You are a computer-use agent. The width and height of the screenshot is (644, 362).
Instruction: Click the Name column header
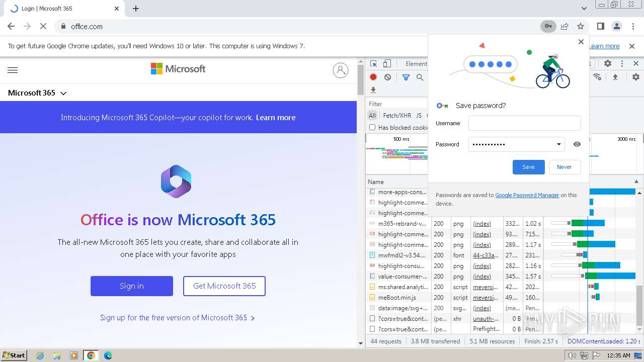pos(396,182)
